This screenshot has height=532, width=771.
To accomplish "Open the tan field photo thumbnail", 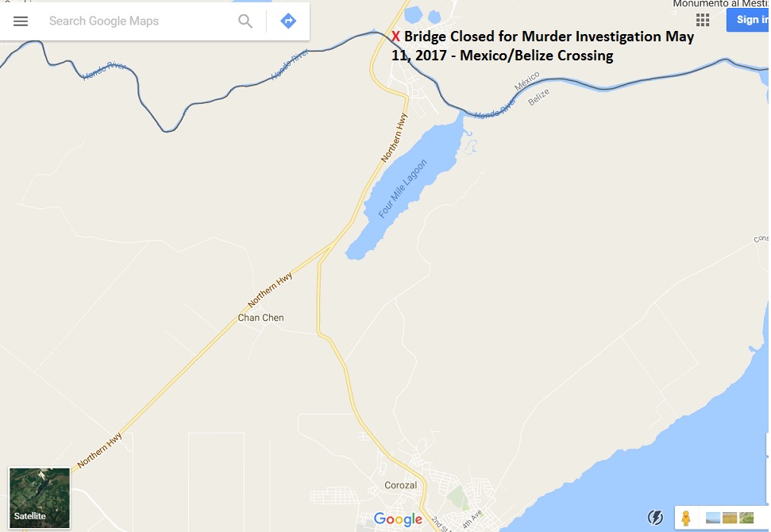I will [730, 518].
